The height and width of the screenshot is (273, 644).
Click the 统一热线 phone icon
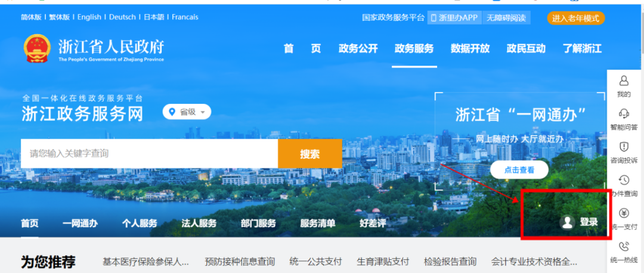point(624,247)
